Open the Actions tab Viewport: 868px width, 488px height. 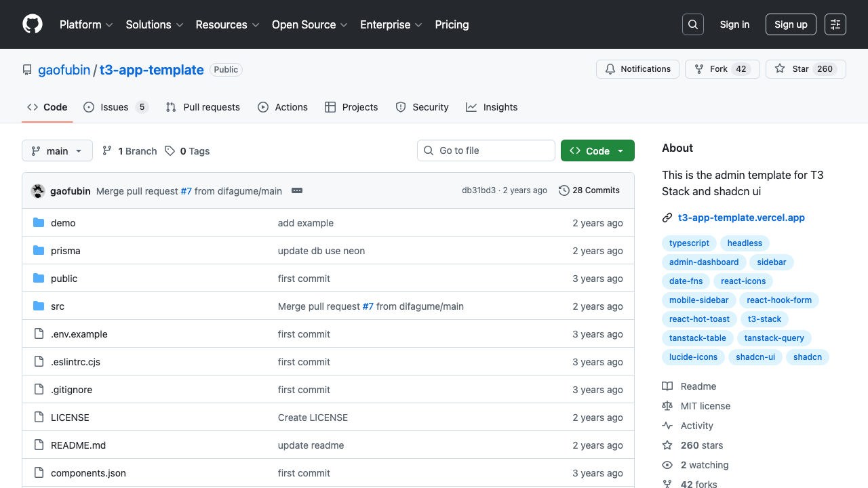pyautogui.click(x=283, y=107)
